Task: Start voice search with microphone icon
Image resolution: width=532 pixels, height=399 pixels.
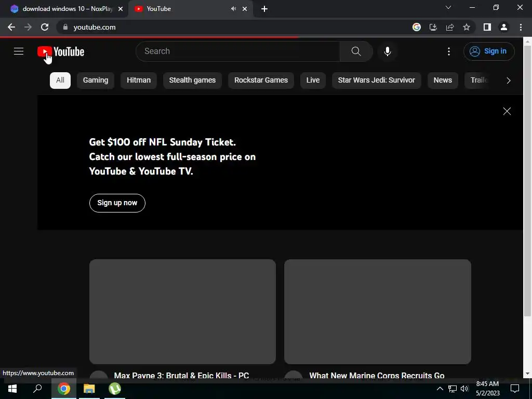Action: [388, 51]
